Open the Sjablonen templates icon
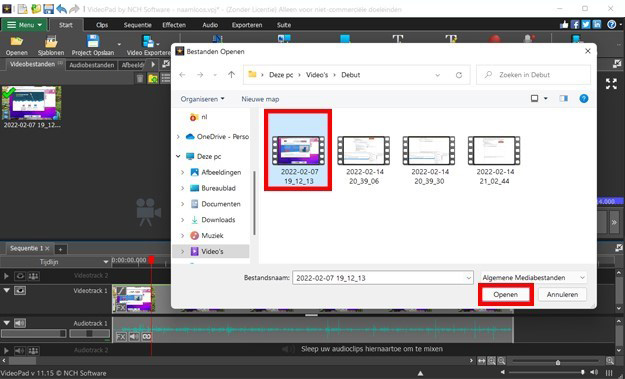 [51, 41]
